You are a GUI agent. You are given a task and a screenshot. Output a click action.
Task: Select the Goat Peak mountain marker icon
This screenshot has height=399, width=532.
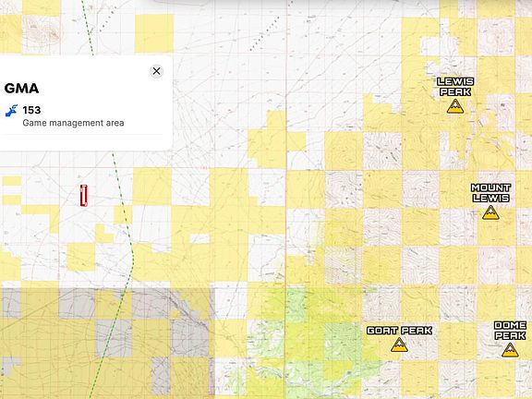click(399, 345)
